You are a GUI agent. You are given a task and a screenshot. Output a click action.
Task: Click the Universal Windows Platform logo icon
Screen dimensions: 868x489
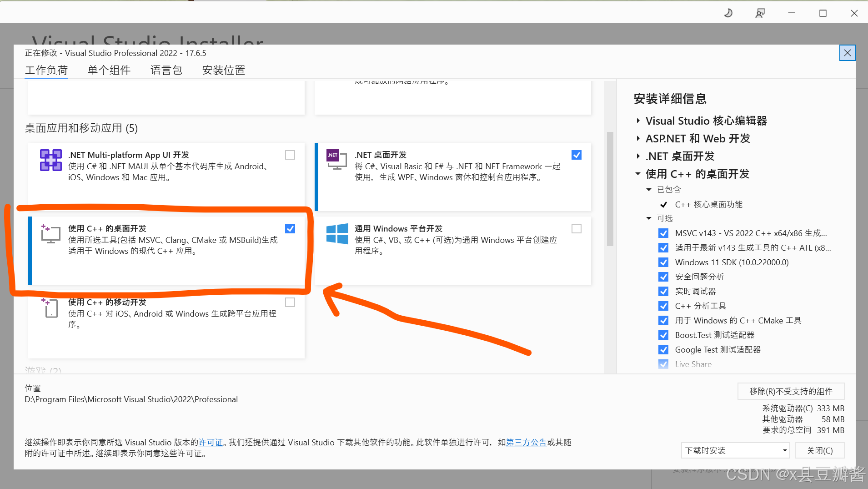pyautogui.click(x=337, y=234)
